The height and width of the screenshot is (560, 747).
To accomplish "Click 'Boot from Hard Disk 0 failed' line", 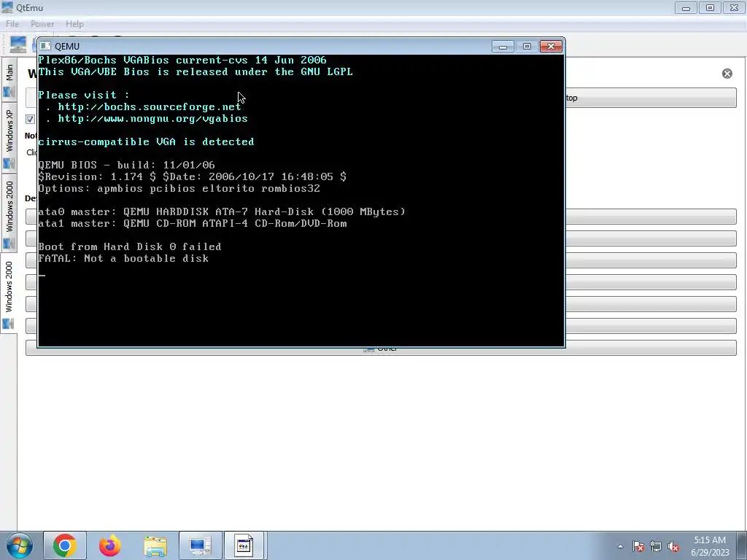I will point(130,246).
